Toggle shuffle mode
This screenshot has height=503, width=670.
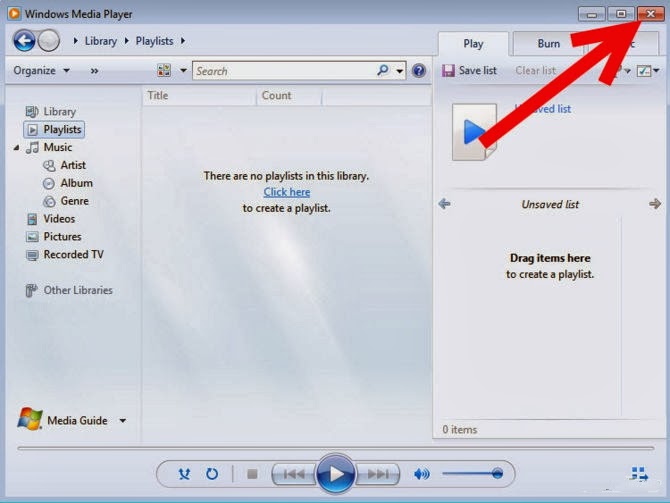pos(184,474)
